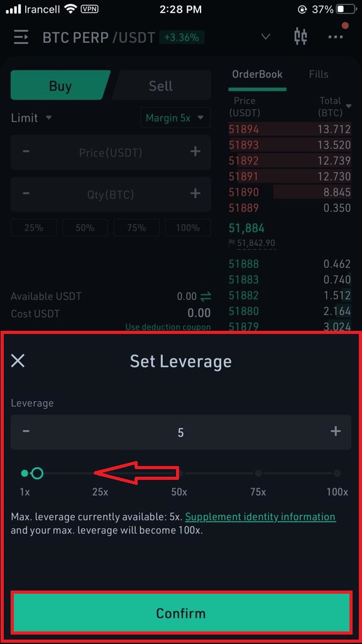Select the 50% quantity option
Screen dimensions: 362x644
coord(85,228)
